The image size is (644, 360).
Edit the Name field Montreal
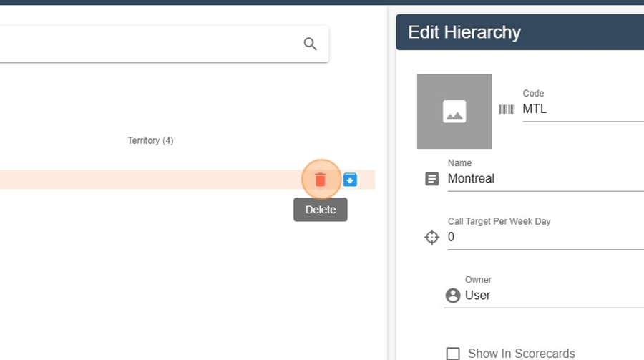pyautogui.click(x=546, y=179)
